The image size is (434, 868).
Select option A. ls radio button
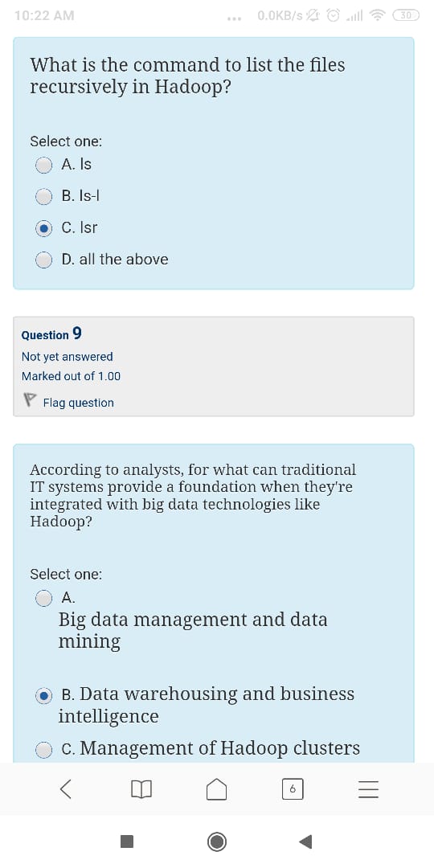pyautogui.click(x=43, y=165)
